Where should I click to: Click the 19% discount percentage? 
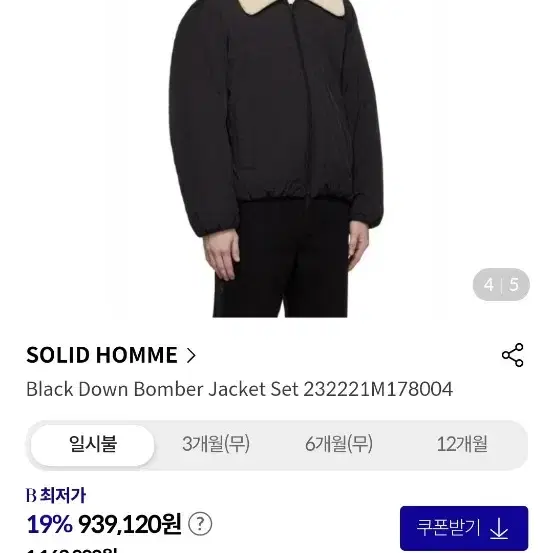pos(50,524)
